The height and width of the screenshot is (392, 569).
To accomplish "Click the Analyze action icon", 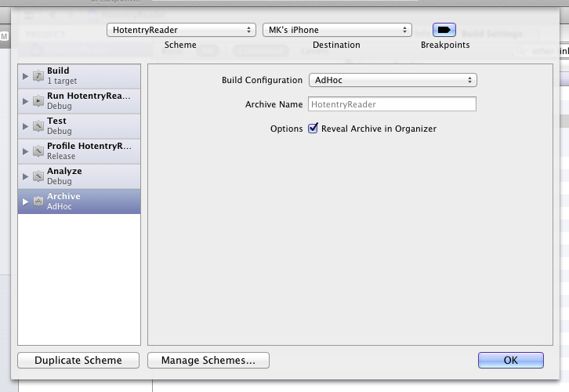I will click(x=38, y=176).
